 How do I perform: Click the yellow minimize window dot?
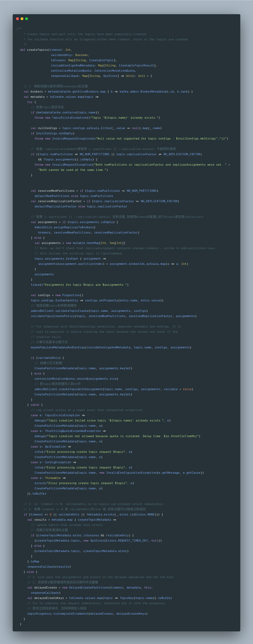22,19
